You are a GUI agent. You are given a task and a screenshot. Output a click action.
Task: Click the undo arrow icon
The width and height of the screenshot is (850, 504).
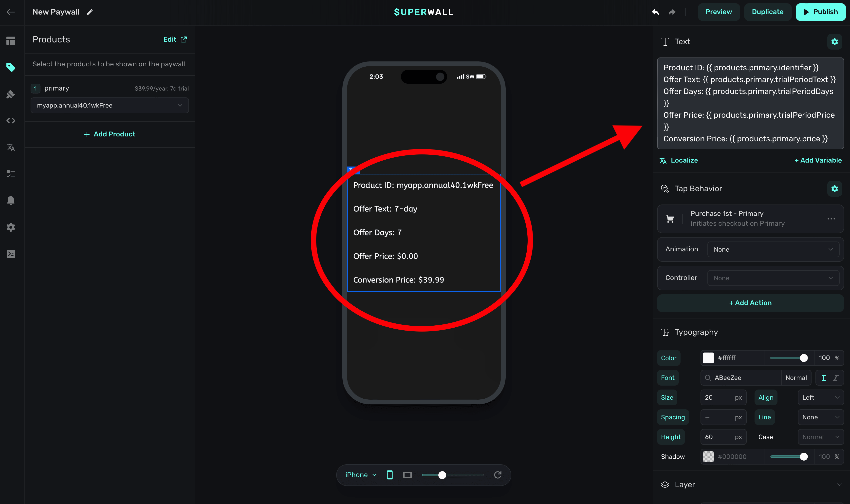pos(655,12)
